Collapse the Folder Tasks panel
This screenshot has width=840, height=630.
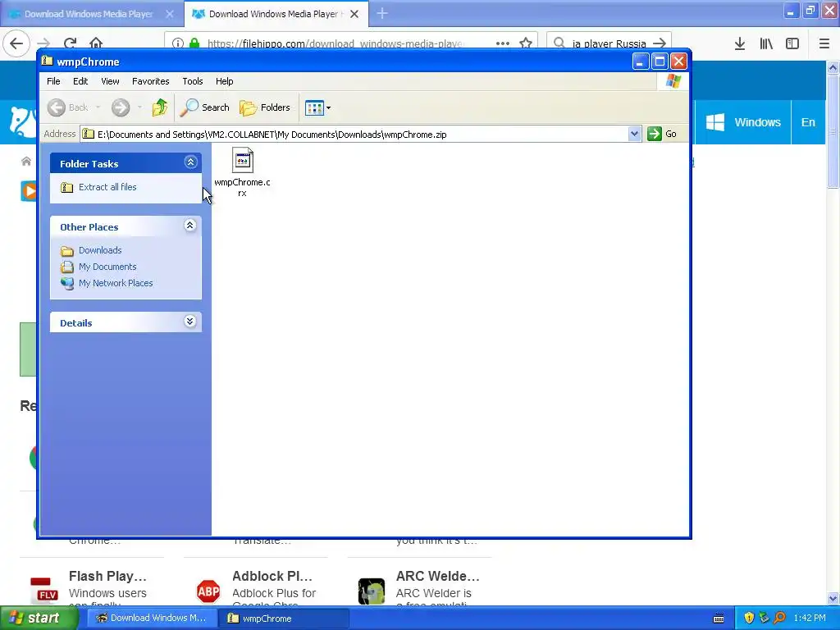pos(190,162)
